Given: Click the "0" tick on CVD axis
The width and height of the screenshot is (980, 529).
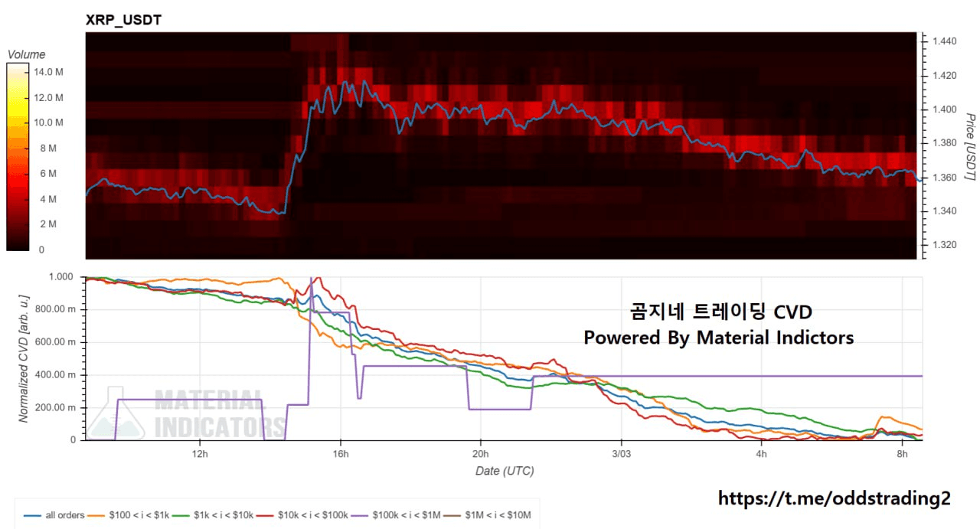Looking at the screenshot, I should pos(73,440).
